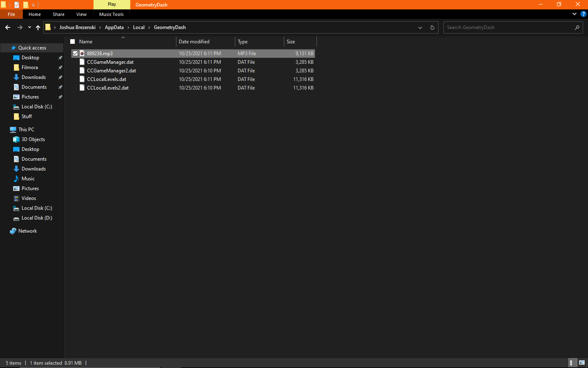
Task: Open the recent locations dropdown arrow
Action: pos(29,27)
